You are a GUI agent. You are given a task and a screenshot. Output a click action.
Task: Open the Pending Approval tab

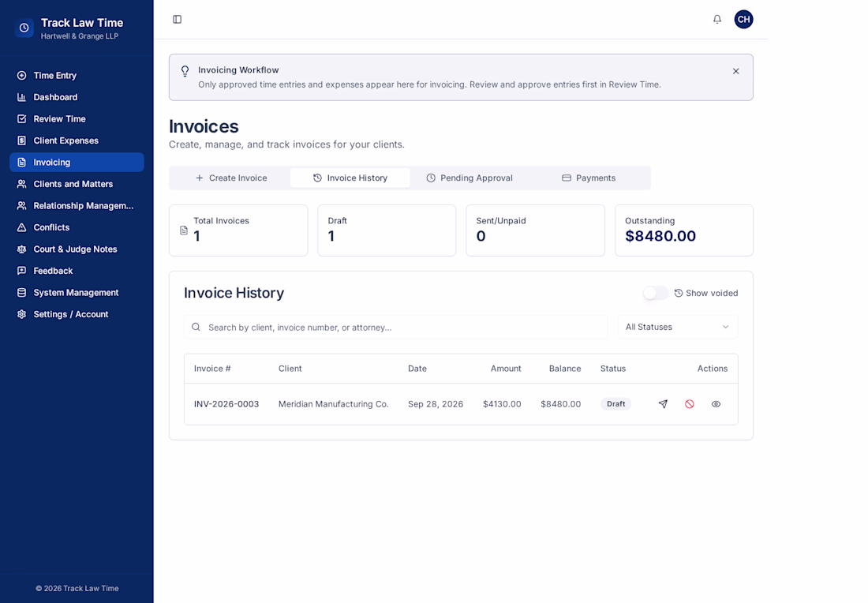(x=470, y=178)
